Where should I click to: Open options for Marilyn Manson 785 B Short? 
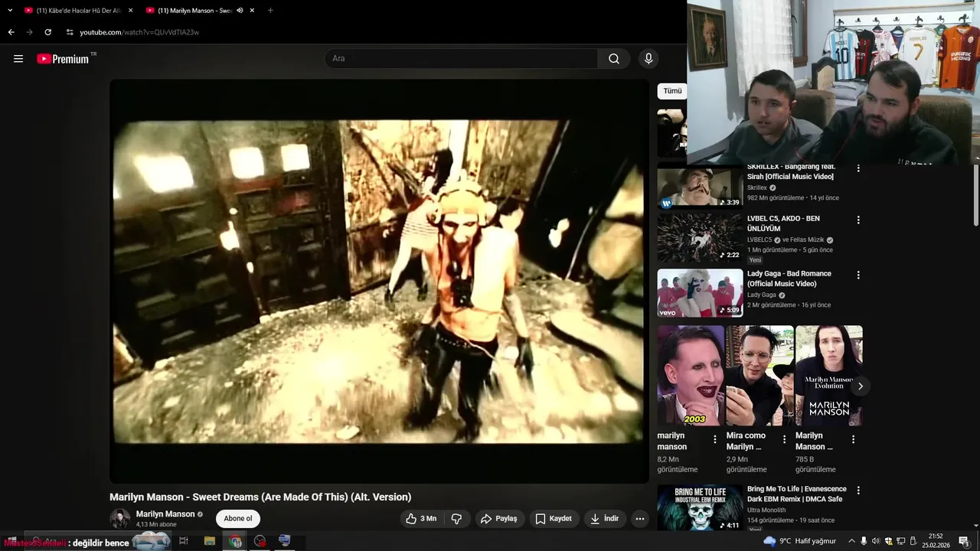853,439
